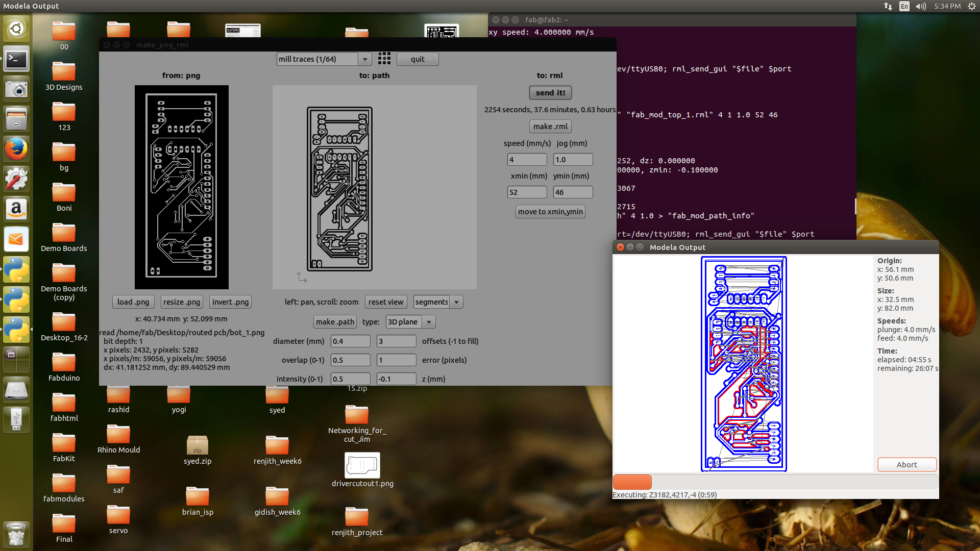Click the En keyboard layout indicator
980x551 pixels.
click(x=904, y=6)
